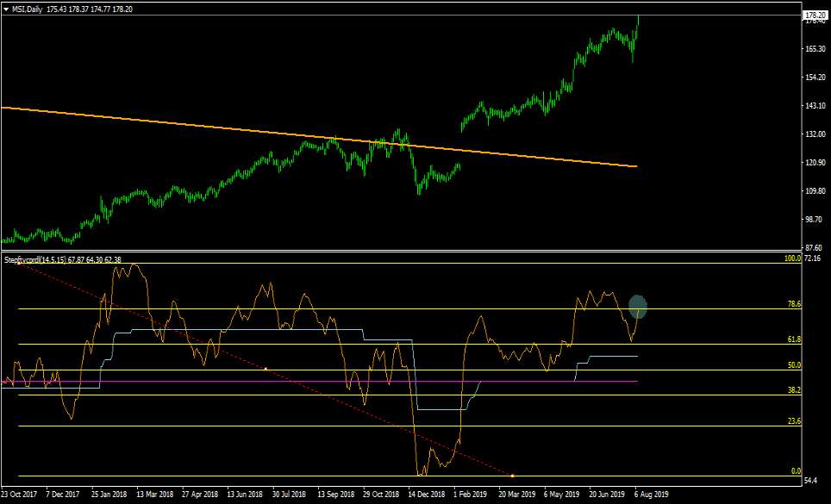This screenshot has width=831, height=504.
Task: Click the magenta horizontal line in indicator pane
Action: 259,381
